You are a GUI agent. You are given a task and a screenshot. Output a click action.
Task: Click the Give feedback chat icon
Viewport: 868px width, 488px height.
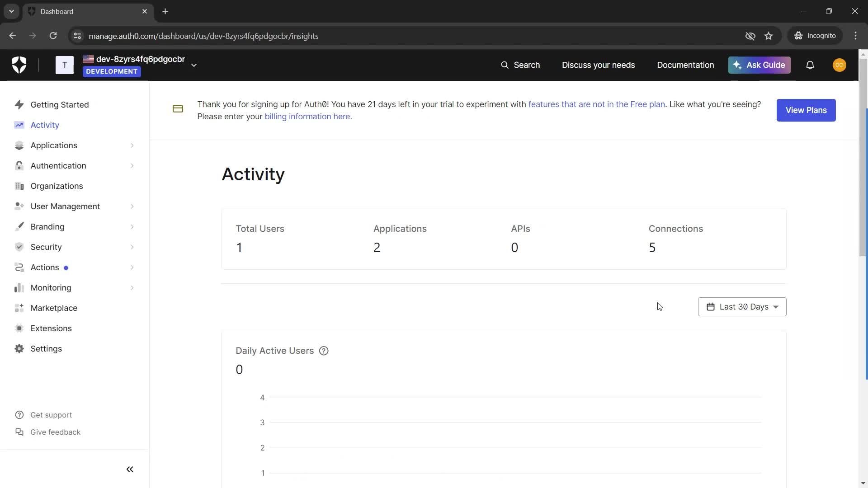[19, 432]
